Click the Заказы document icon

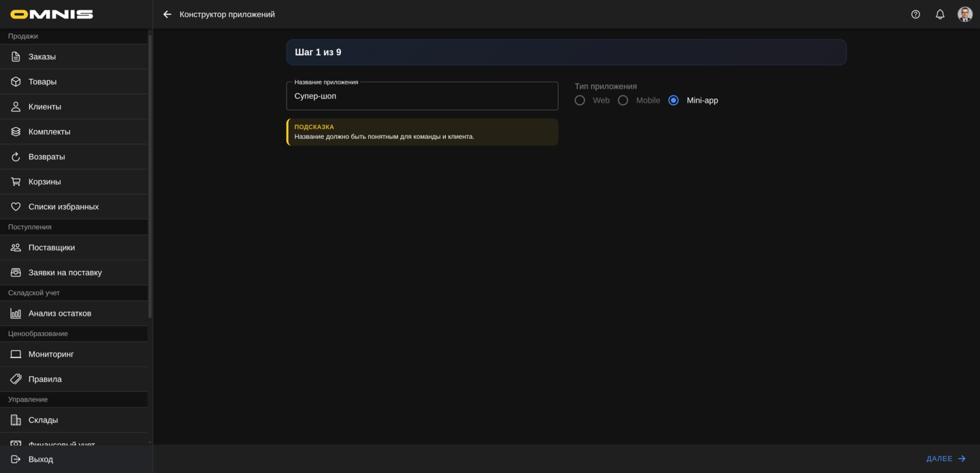click(x=16, y=56)
